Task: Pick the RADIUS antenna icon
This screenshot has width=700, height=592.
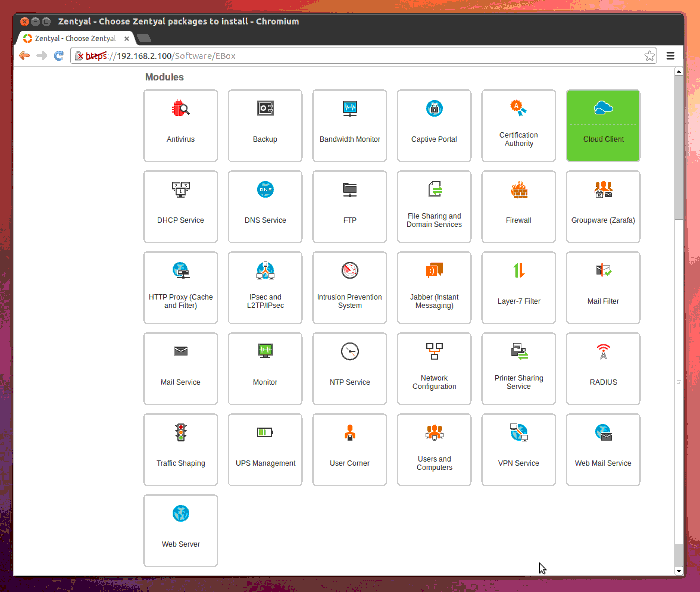Action: tap(602, 351)
